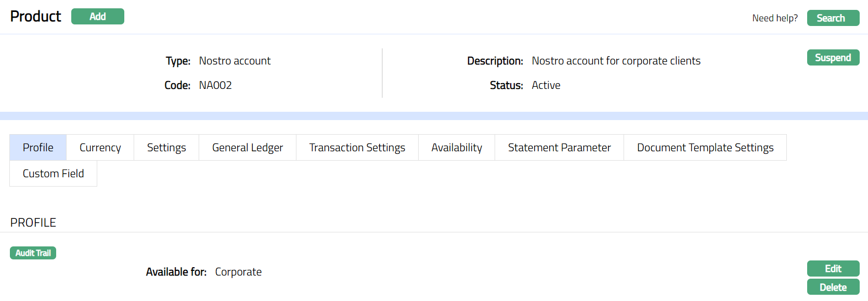This screenshot has width=868, height=301.
Task: Suspend the Nostro account product
Action: click(833, 58)
